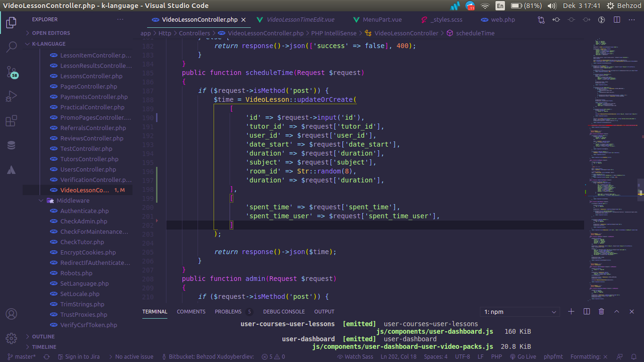Open the volume indicator in top bar

552,6
